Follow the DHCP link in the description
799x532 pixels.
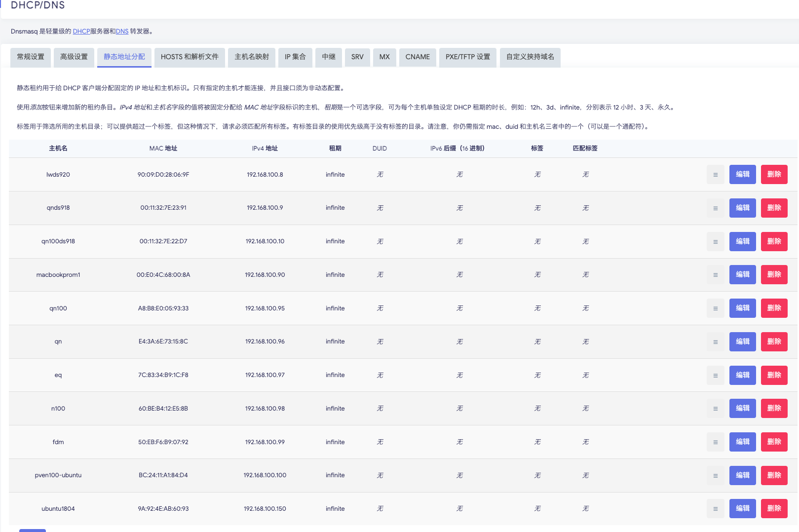coord(81,32)
